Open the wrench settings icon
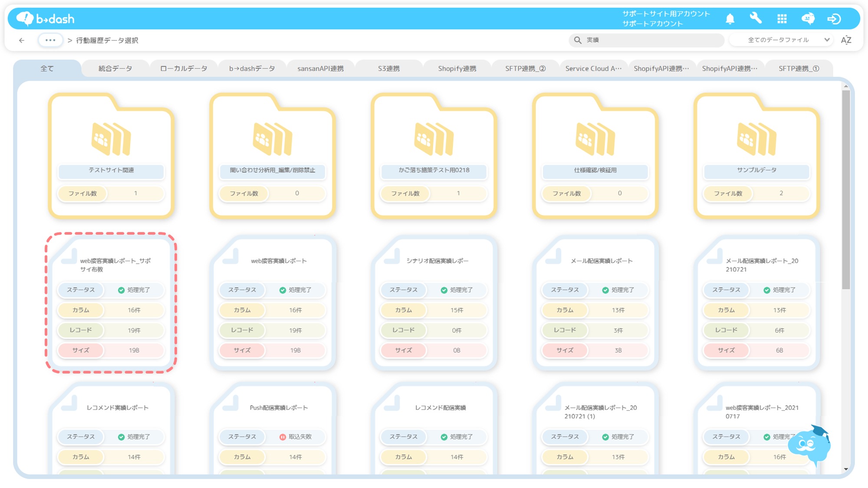Screen dimensions: 868x488 pyautogui.click(x=756, y=19)
